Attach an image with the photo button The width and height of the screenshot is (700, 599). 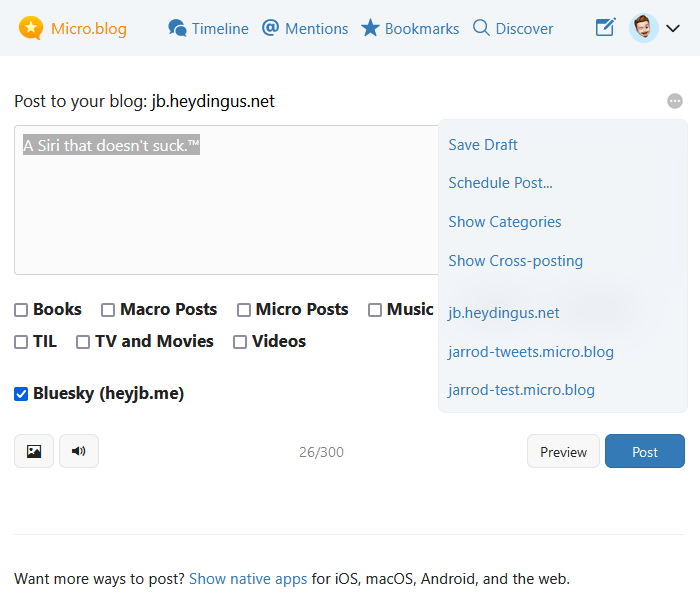click(34, 451)
